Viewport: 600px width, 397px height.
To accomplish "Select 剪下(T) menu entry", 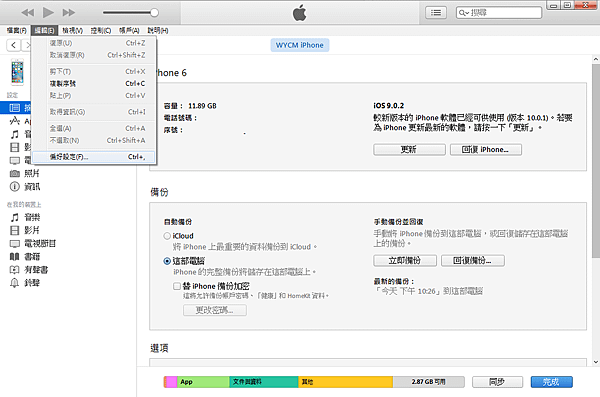I will pyautogui.click(x=94, y=72).
